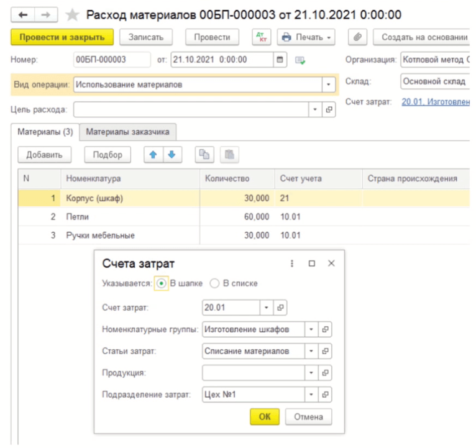Image resolution: width=476 pixels, height=448 pixels.
Task: Open calendar picker for document date
Action: point(280,60)
